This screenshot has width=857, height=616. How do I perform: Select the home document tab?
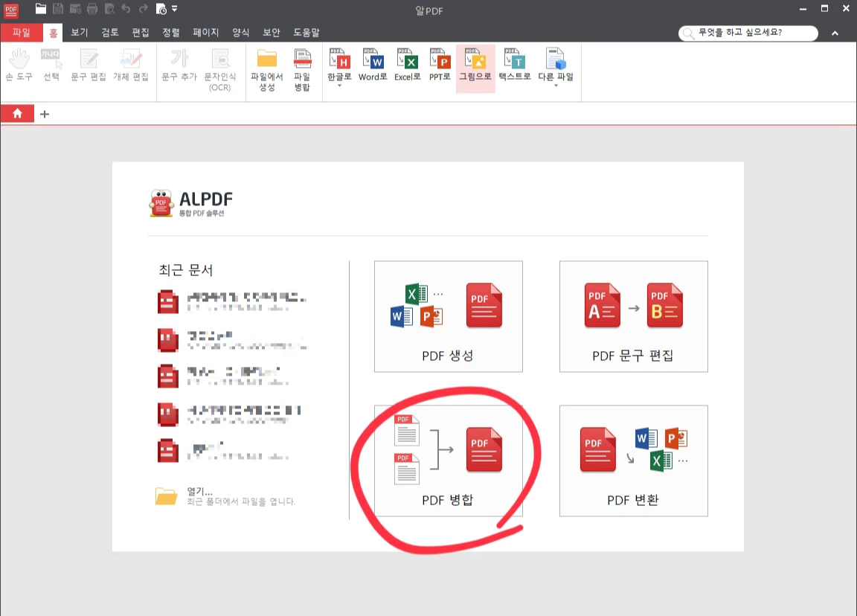coord(18,114)
